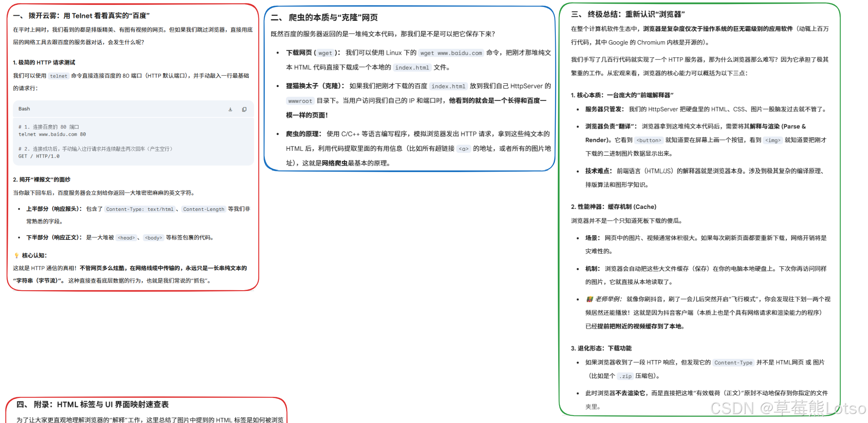Click 'index.html' in the 下载网页 bullet
The image size is (868, 423).
click(x=412, y=68)
